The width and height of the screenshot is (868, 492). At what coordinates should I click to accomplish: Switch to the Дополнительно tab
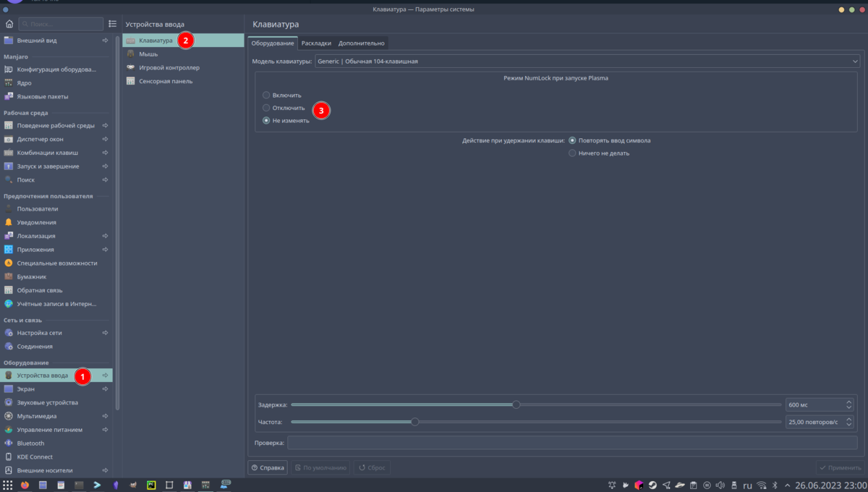coord(362,43)
